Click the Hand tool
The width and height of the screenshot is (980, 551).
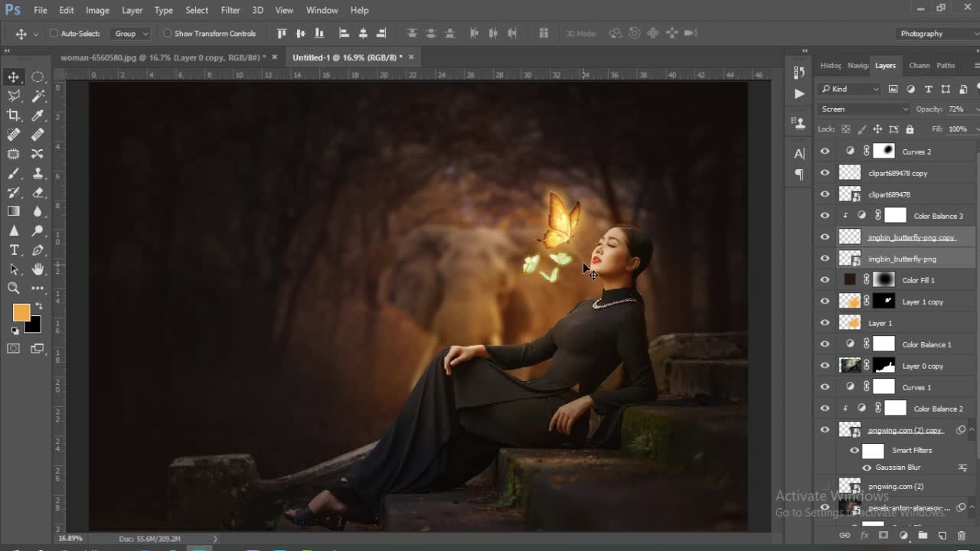[38, 269]
